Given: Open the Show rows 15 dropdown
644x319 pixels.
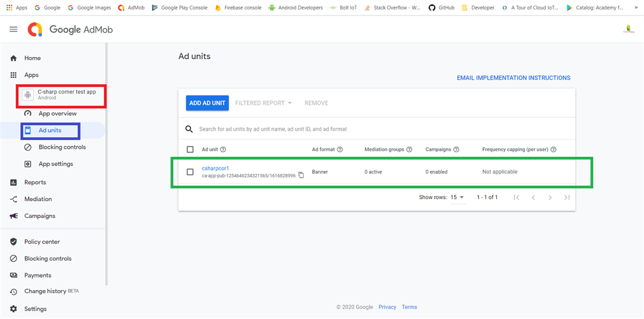Looking at the screenshot, I should pos(458,198).
